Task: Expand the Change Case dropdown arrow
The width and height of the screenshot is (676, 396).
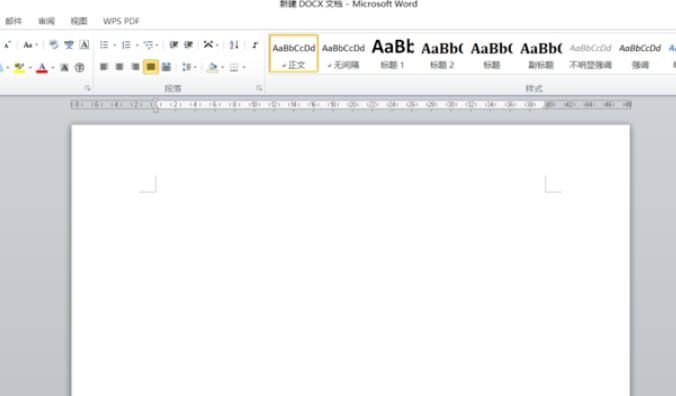Action: (37, 45)
